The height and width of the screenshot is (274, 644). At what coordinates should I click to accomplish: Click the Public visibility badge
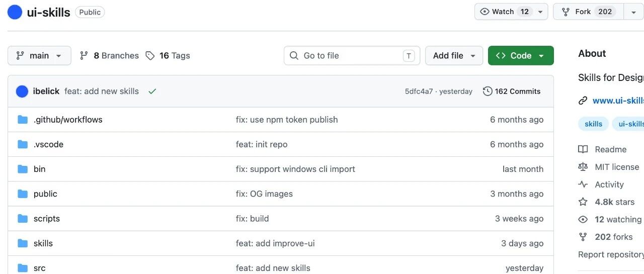[90, 12]
